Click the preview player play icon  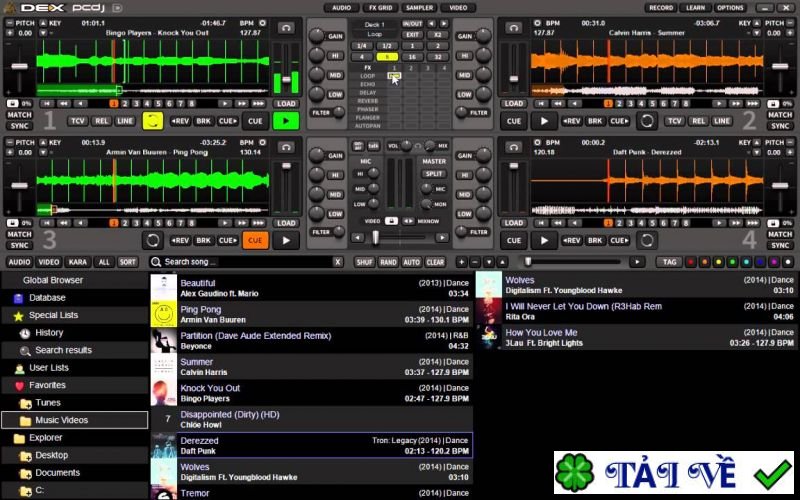[637, 262]
